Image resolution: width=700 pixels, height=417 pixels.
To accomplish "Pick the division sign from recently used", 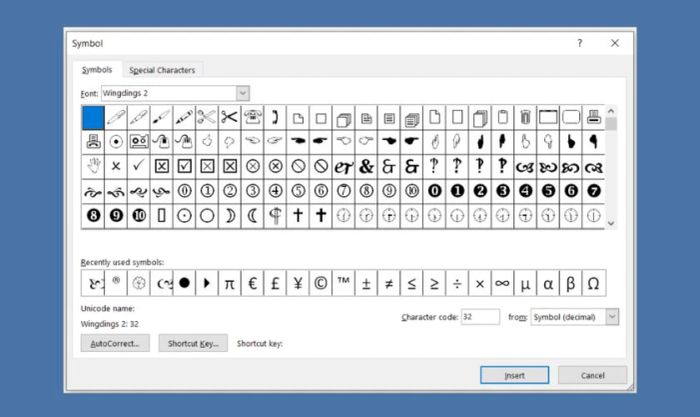I will [x=457, y=283].
